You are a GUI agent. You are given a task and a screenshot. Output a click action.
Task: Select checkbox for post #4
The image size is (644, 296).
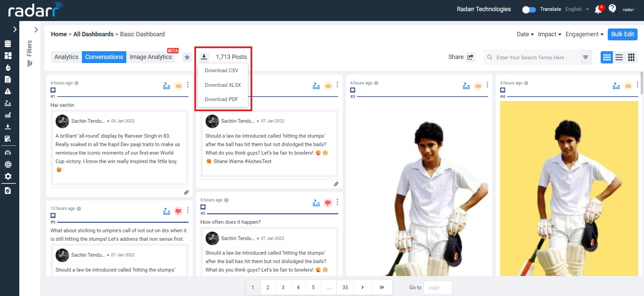(502, 90)
